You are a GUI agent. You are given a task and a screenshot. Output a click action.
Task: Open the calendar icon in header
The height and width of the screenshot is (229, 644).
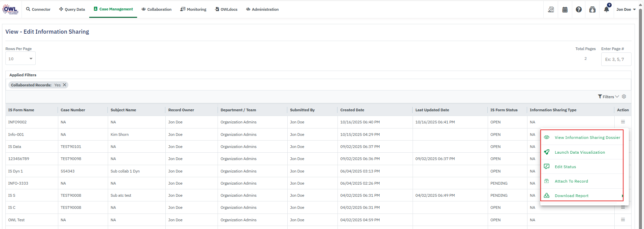pyautogui.click(x=565, y=10)
